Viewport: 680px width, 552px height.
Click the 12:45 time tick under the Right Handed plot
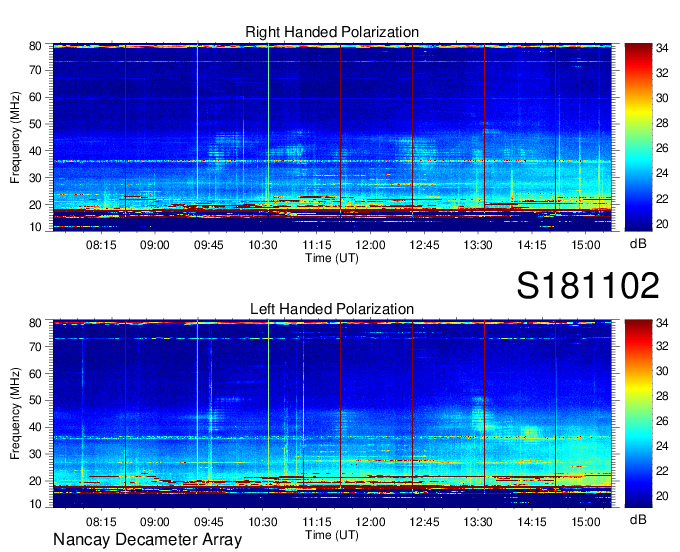tap(424, 245)
